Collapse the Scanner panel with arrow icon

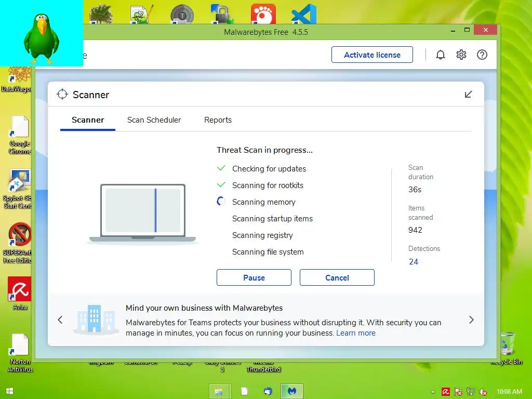click(468, 95)
